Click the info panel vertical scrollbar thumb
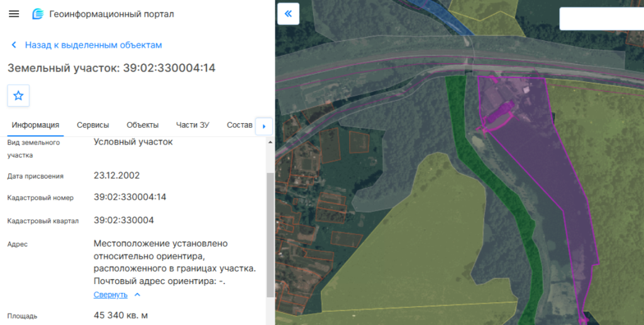The image size is (644, 325). [270, 234]
